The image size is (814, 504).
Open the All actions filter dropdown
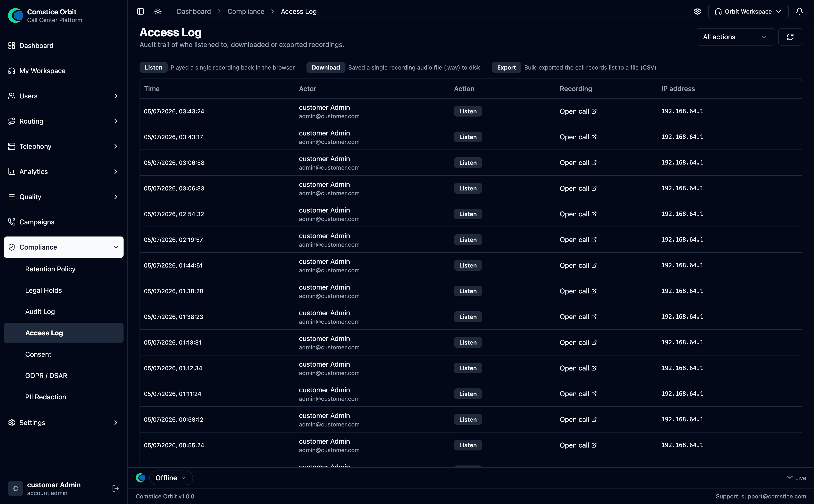[735, 37]
